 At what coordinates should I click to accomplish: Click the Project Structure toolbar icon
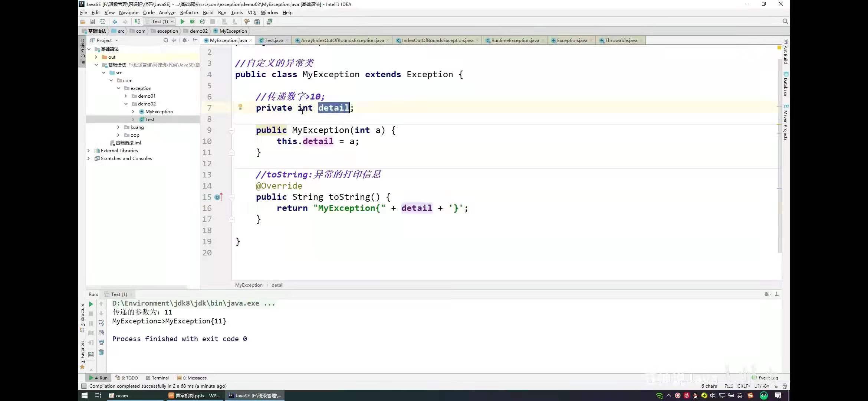tap(257, 22)
